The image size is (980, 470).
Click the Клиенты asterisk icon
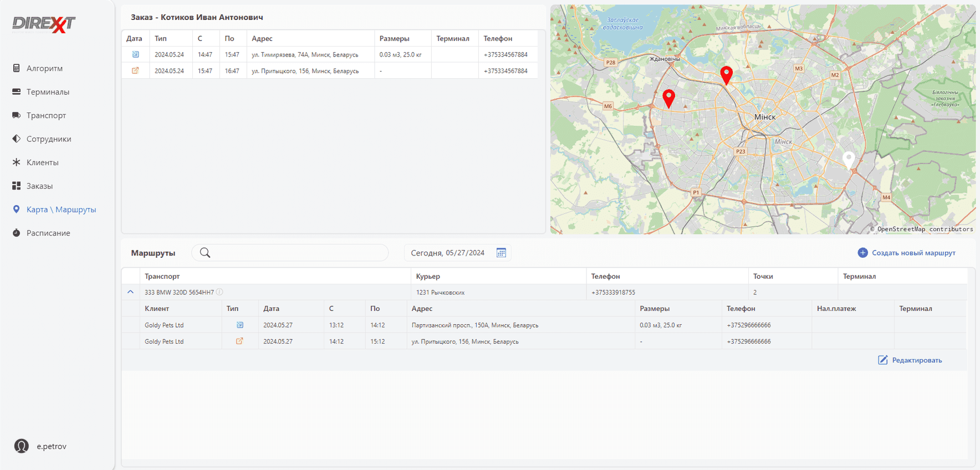16,162
